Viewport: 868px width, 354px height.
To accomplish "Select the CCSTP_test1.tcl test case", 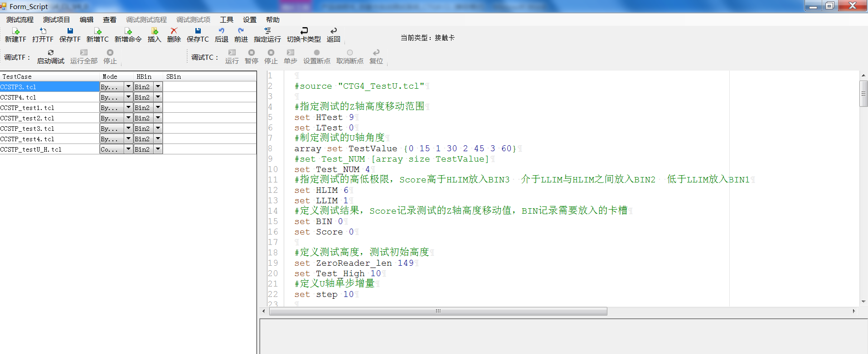I will click(x=50, y=107).
